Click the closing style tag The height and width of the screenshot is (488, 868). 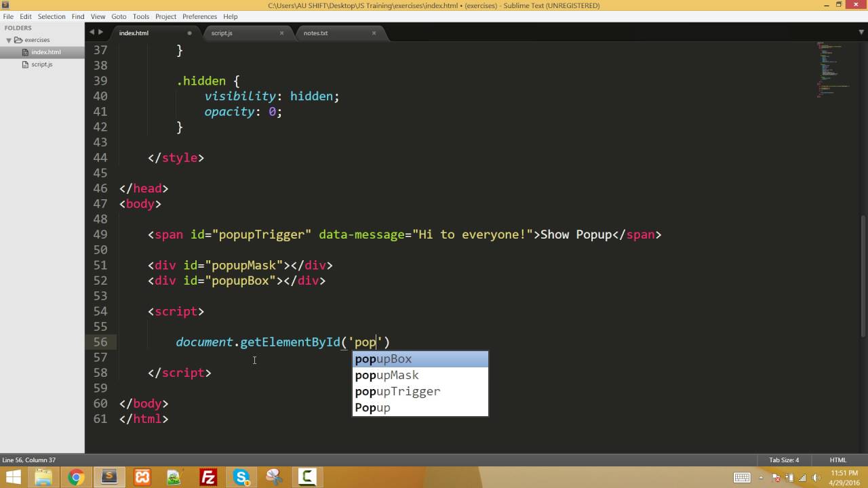(176, 158)
